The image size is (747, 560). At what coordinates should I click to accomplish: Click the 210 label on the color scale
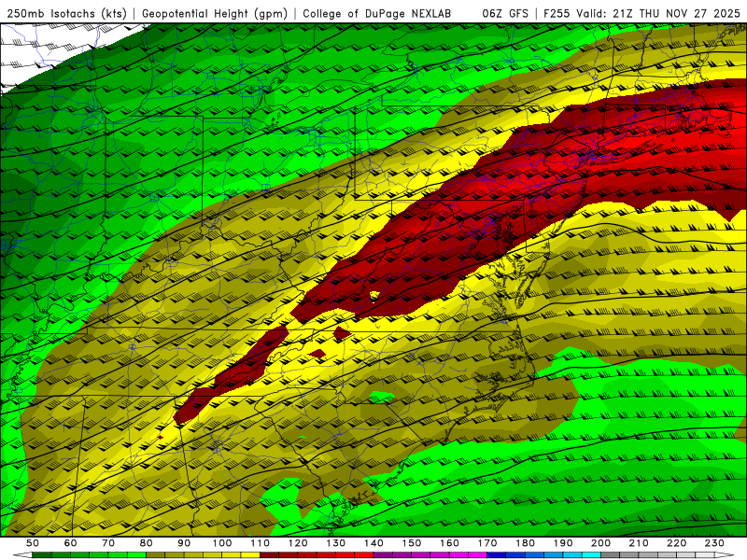coord(639,543)
